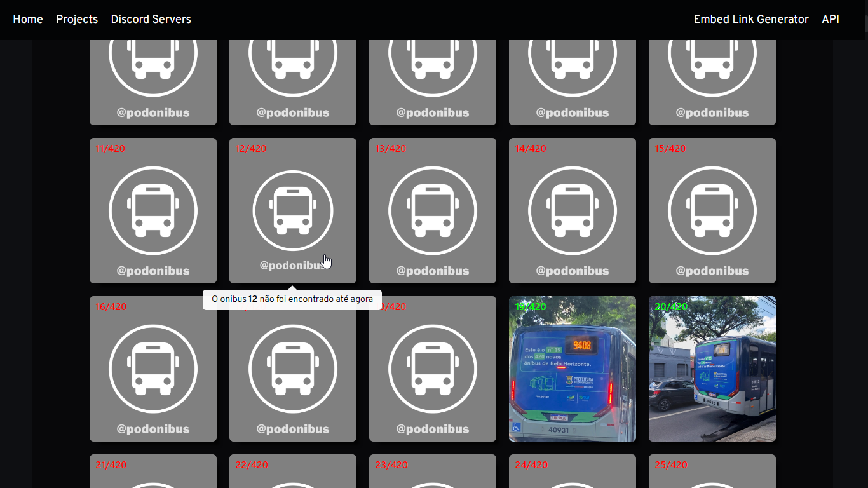
Task: Click the red 13/420 label
Action: click(x=390, y=149)
